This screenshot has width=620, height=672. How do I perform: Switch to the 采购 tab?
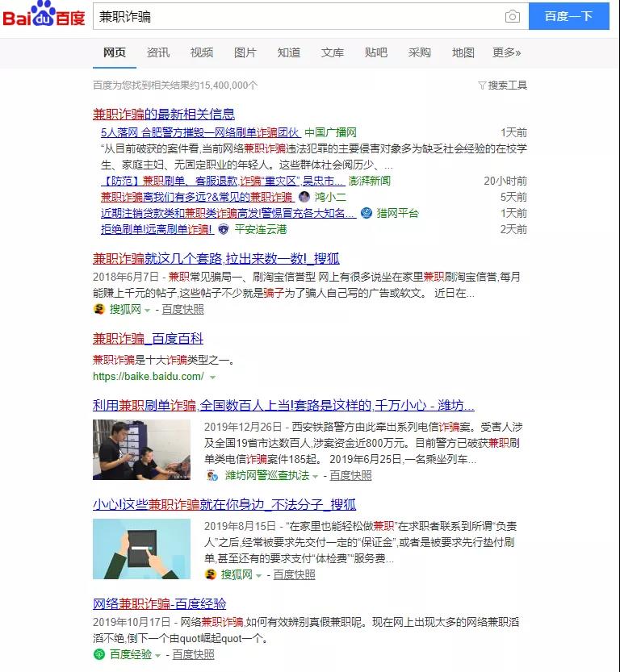(419, 52)
